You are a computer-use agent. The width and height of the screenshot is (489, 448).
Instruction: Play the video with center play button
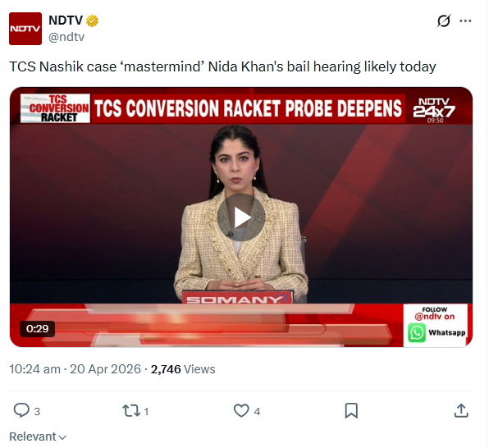[241, 217]
